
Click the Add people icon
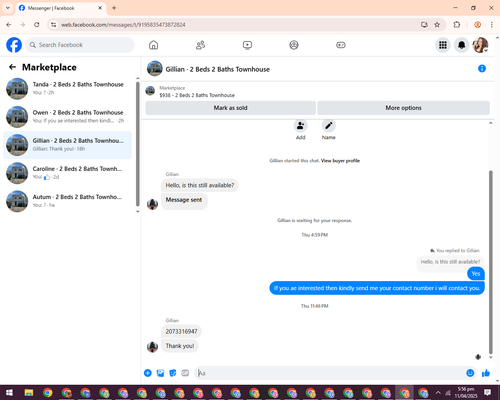pos(300,126)
